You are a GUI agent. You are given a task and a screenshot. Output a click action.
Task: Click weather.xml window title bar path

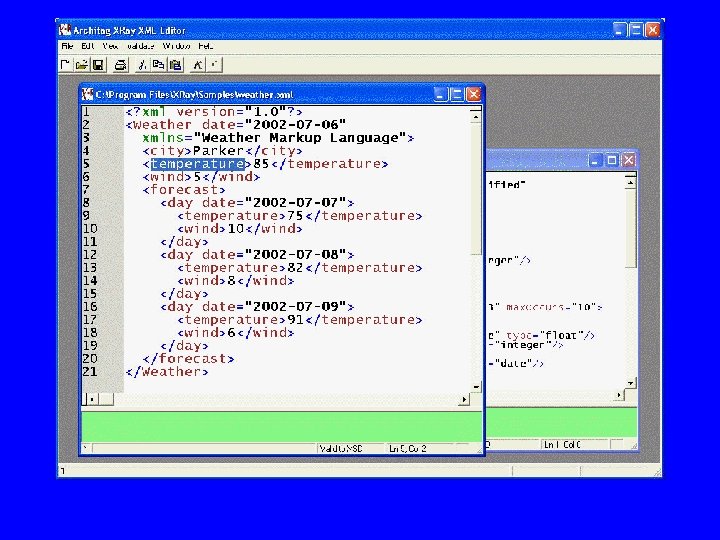point(194,95)
